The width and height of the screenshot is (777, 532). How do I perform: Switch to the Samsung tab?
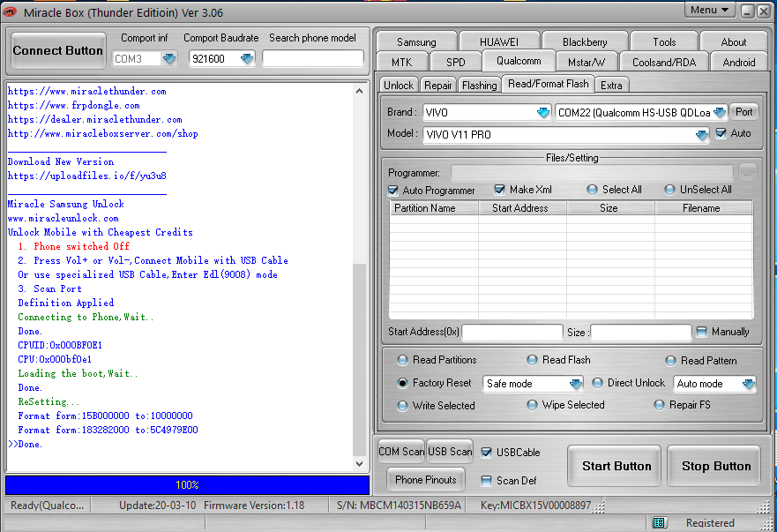click(416, 42)
